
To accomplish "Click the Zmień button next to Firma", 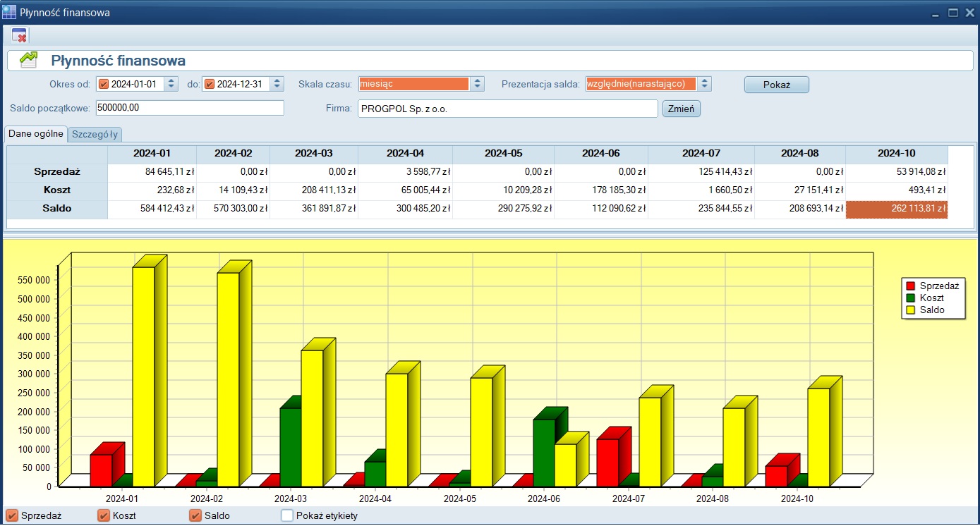I will point(681,109).
